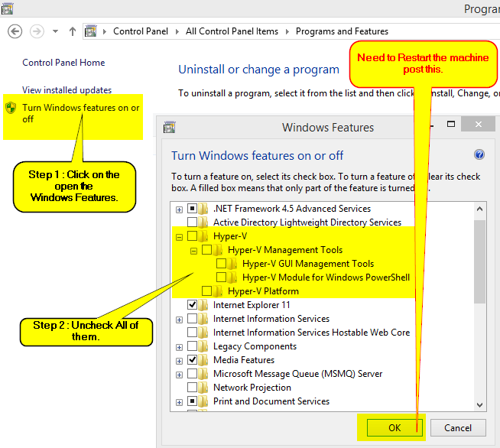
Task: Toggle the Hyper-V checkbox
Action: click(x=192, y=236)
